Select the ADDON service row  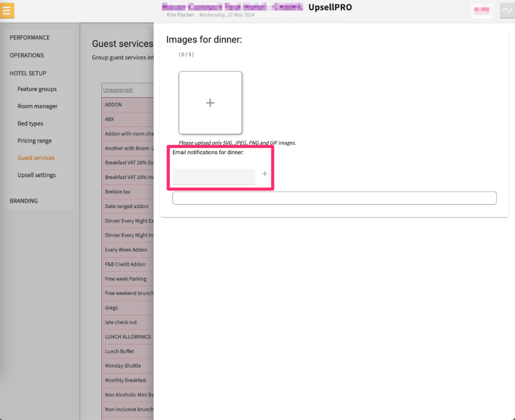coord(128,105)
